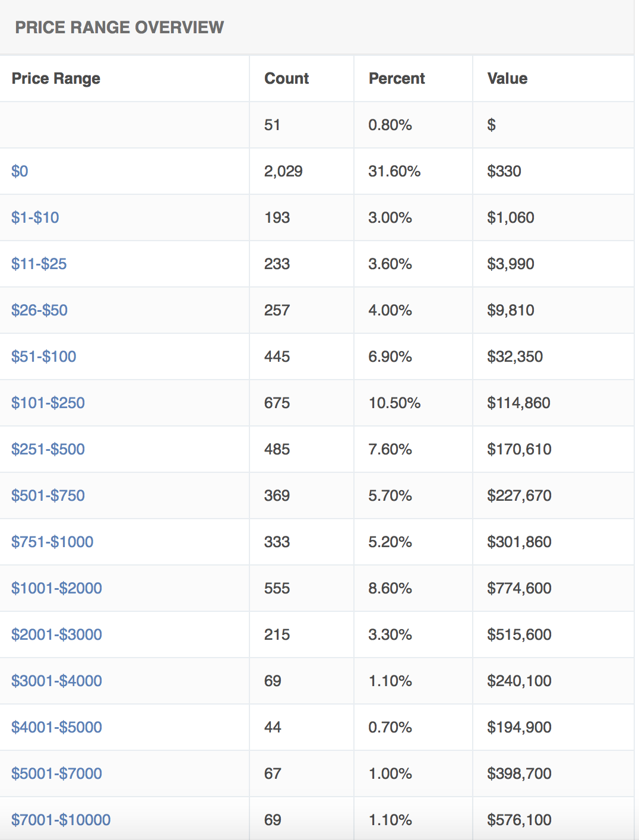Click the Count column header
This screenshot has width=639, height=840.
286,78
